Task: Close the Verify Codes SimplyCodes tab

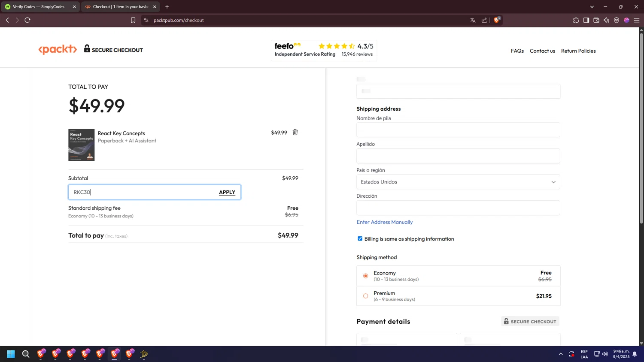Action: click(74, 7)
